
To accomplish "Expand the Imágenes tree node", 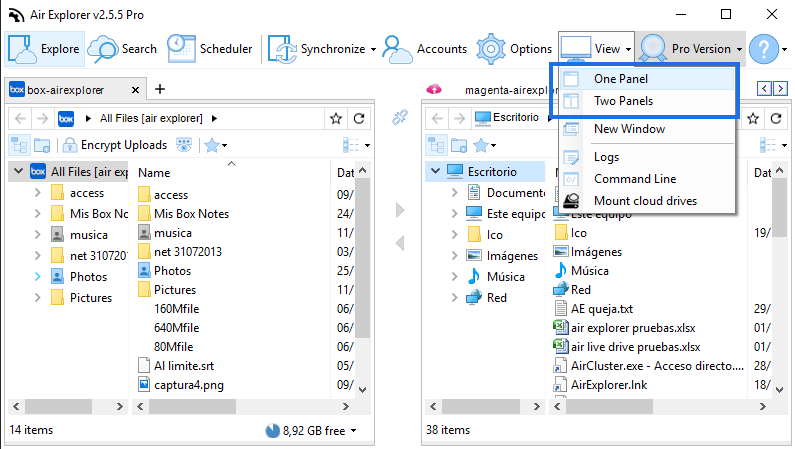I will click(454, 256).
